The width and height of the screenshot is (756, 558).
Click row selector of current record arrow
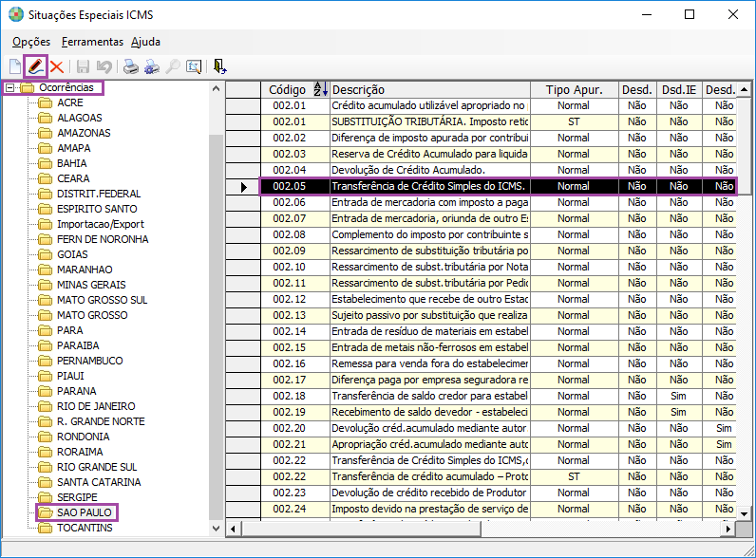(243, 187)
